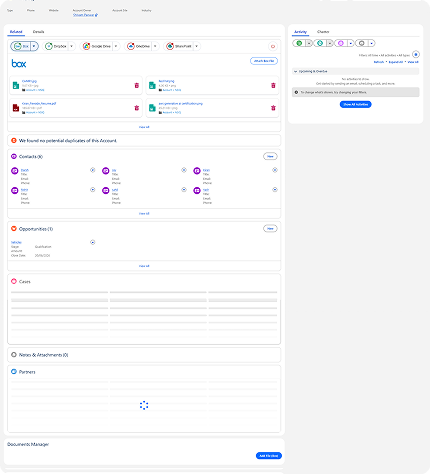Open the Contacts section header link

[31, 157]
